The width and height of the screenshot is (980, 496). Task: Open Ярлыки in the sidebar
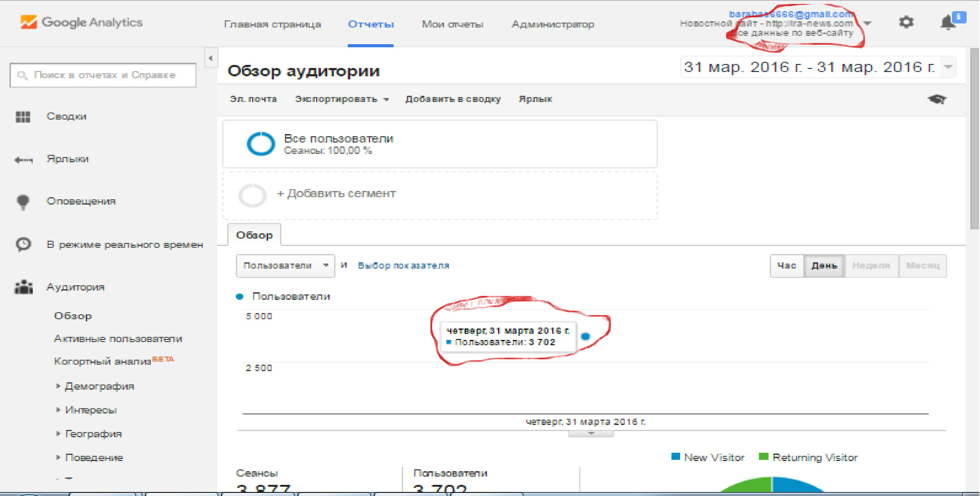tap(67, 159)
